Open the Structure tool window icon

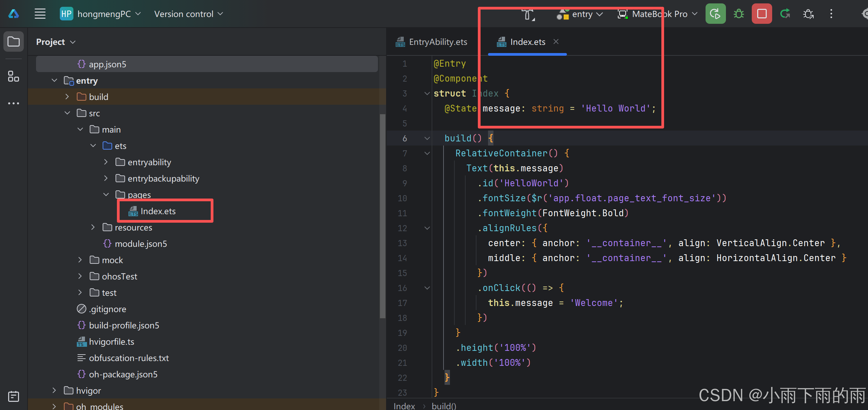(x=14, y=76)
